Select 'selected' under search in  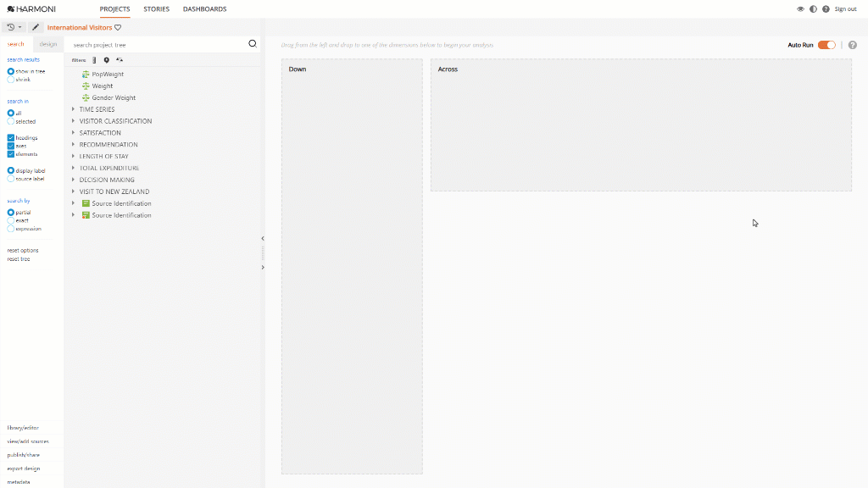(10, 121)
